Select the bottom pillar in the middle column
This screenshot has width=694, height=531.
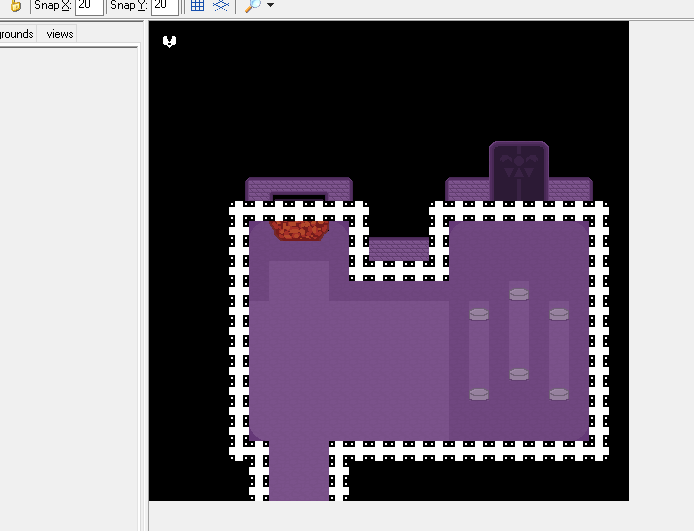tap(519, 374)
